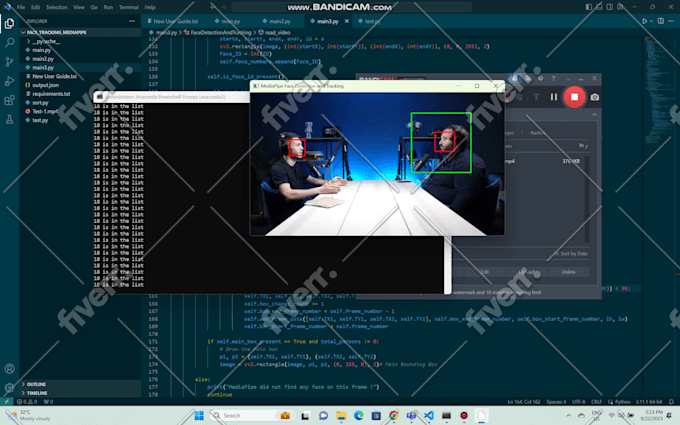Open the Help menu
This screenshot has height=425, width=680.
[x=150, y=7]
